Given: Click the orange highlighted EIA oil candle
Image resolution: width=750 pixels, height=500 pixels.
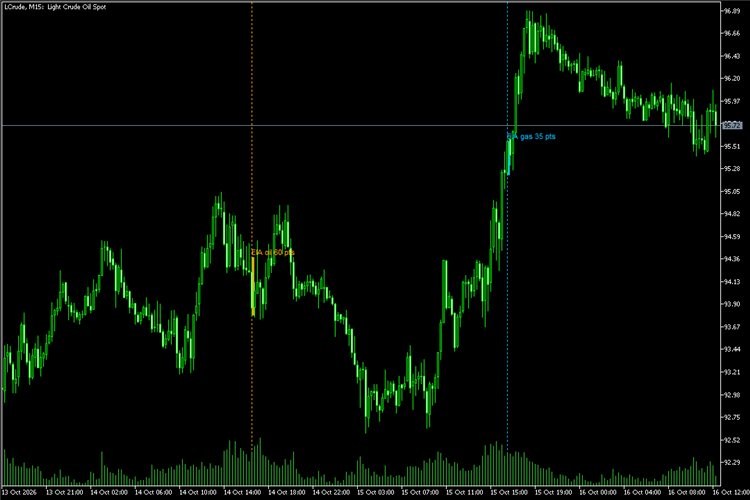Looking at the screenshot, I should coord(253,287).
